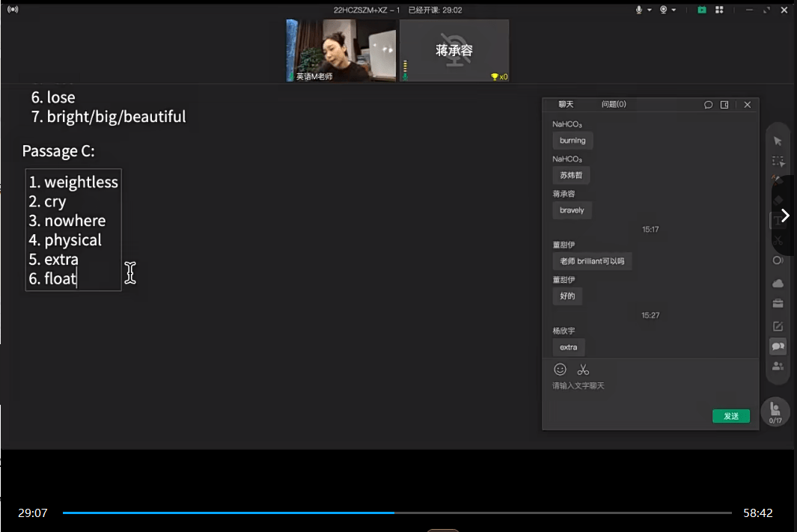Toggle the chat bubbles icon in sidebar
This screenshot has height=532, width=797.
tap(778, 346)
